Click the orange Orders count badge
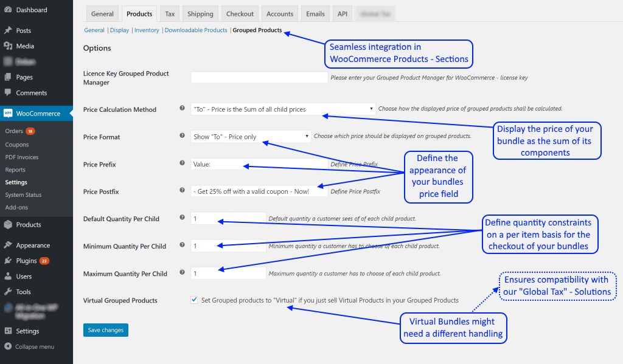This screenshot has height=364, width=623. point(30,131)
